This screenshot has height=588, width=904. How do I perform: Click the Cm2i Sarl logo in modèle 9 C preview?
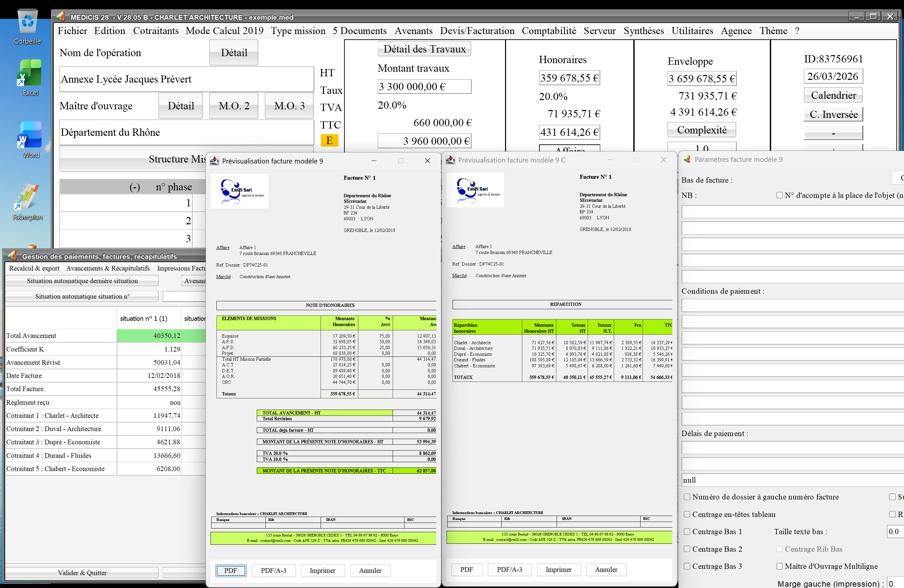476,190
